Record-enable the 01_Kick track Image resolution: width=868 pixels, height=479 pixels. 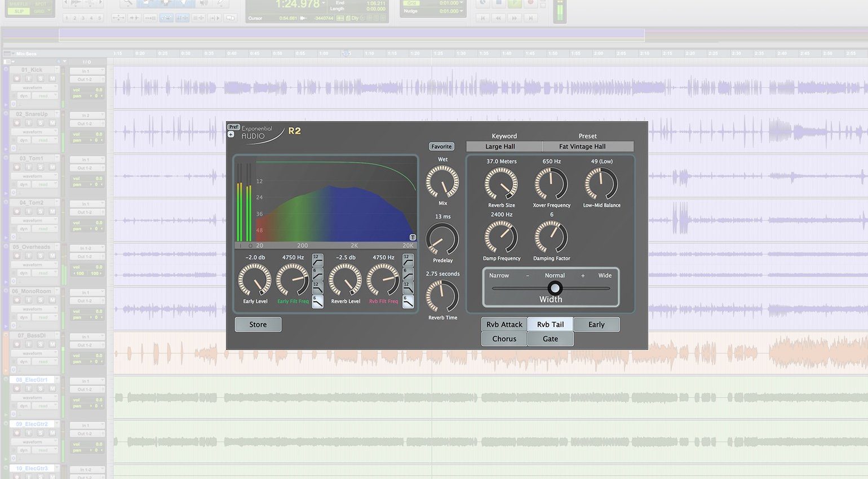coord(17,78)
